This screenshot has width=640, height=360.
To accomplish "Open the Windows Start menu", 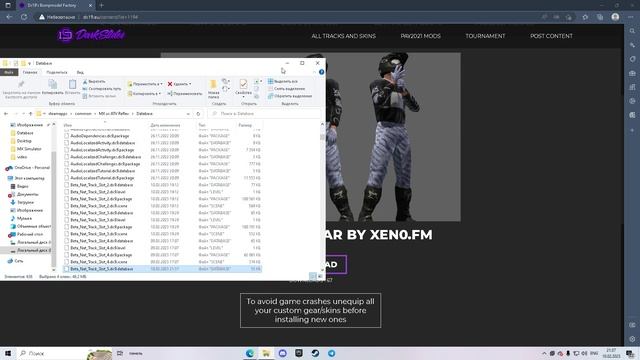I will click(8, 353).
